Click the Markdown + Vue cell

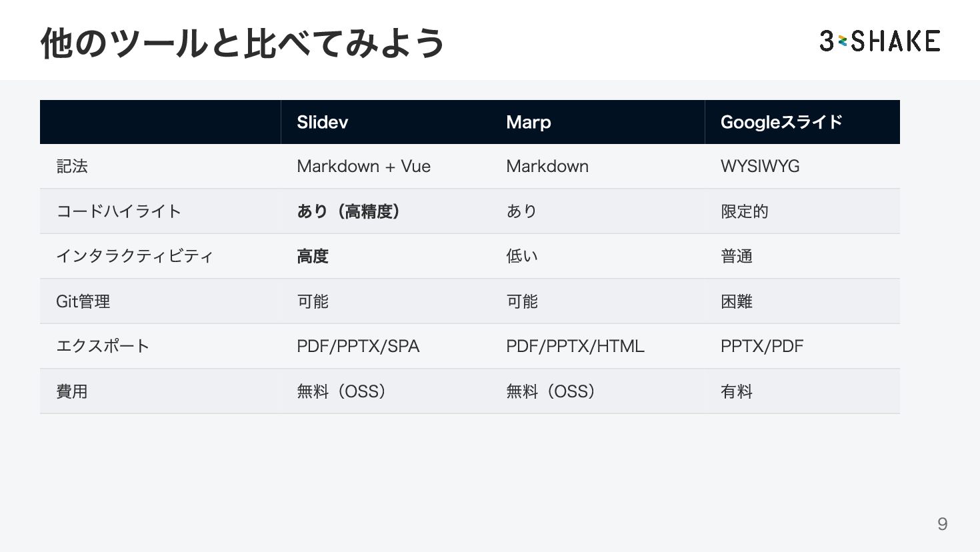[363, 166]
